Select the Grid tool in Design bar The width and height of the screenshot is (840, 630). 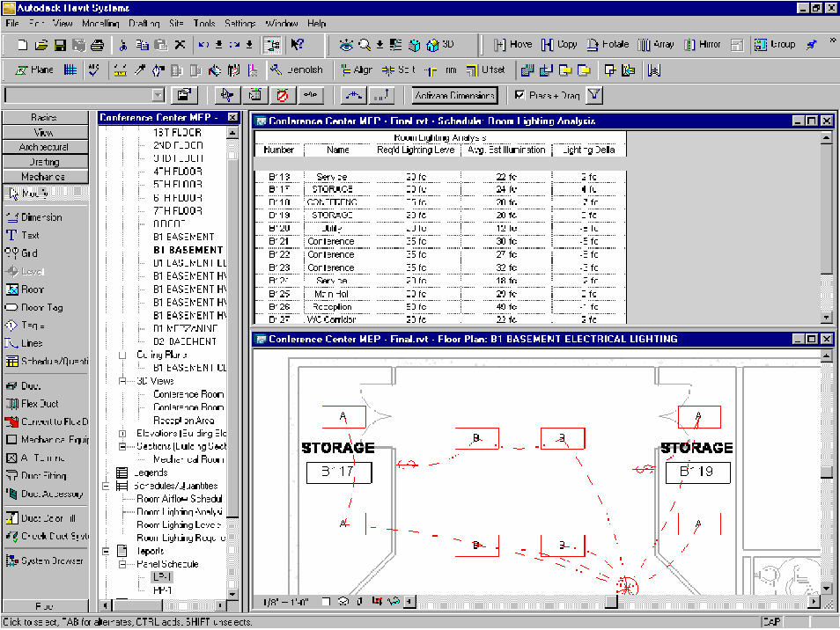tap(21, 253)
